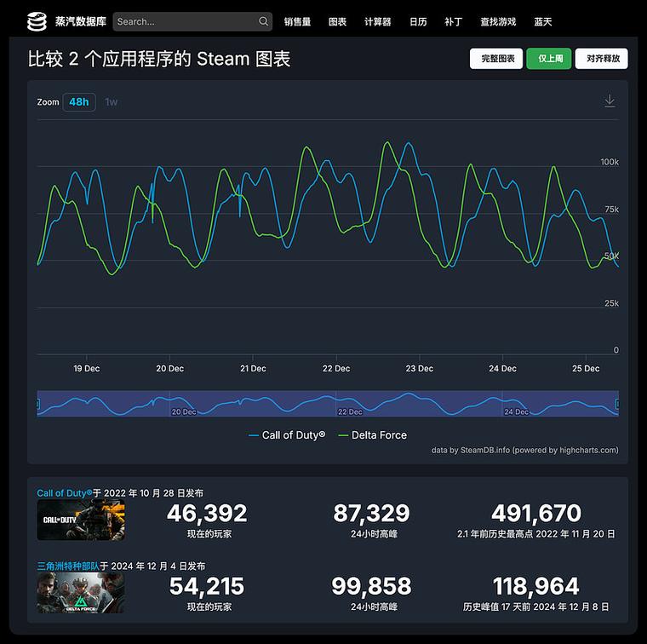This screenshot has width=647, height=644.
Task: Click the data by SteamDB.info credit
Action: pyautogui.click(x=525, y=450)
